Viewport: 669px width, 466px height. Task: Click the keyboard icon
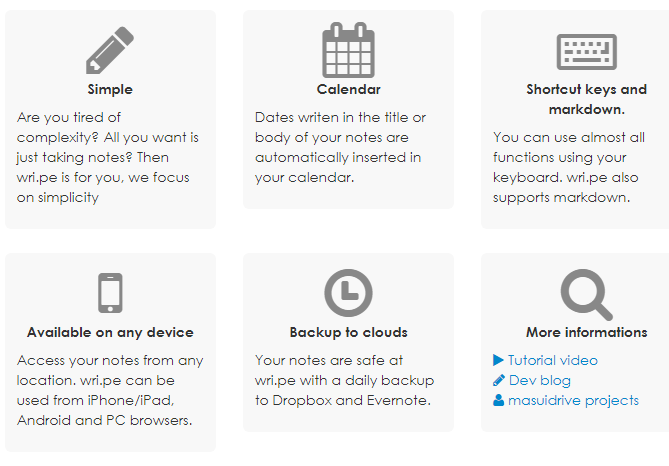click(586, 51)
